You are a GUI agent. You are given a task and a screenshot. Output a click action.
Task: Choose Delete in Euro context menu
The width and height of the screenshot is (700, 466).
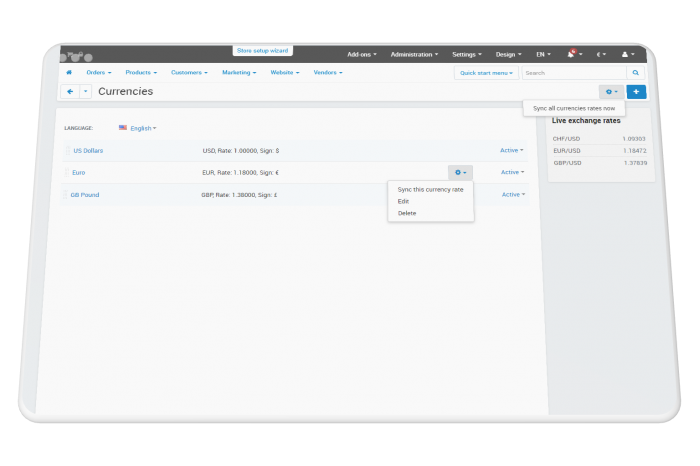pyautogui.click(x=407, y=213)
